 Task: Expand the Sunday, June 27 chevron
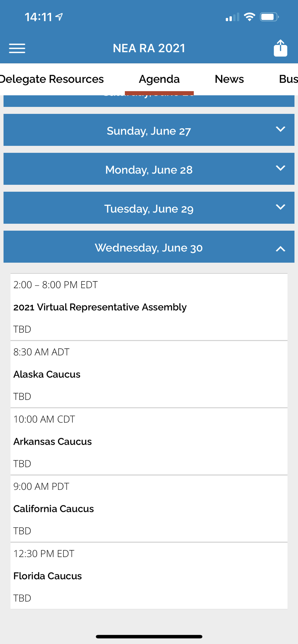(280, 129)
